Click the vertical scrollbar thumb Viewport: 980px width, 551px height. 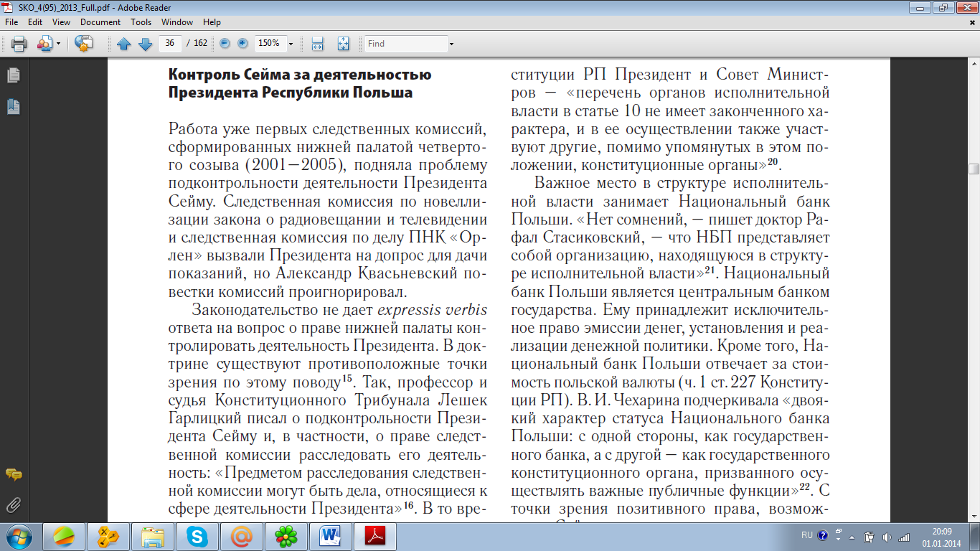pos(974,169)
